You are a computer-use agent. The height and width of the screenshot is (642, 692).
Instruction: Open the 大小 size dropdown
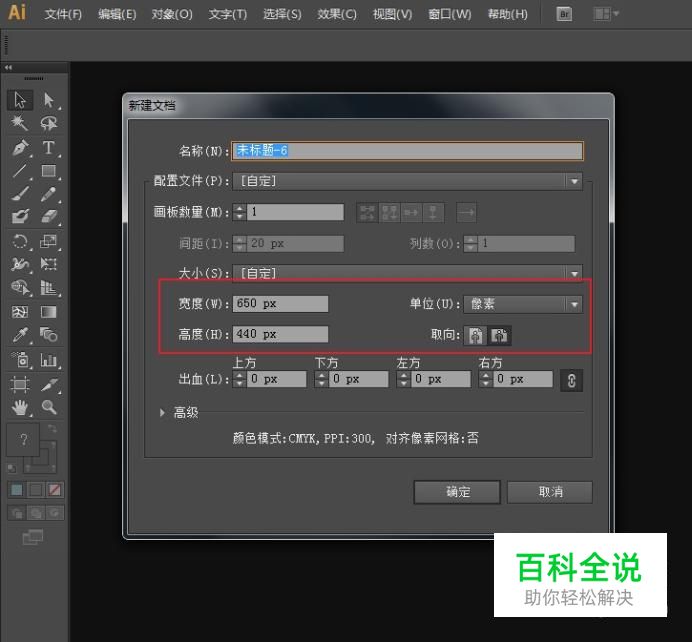407,273
